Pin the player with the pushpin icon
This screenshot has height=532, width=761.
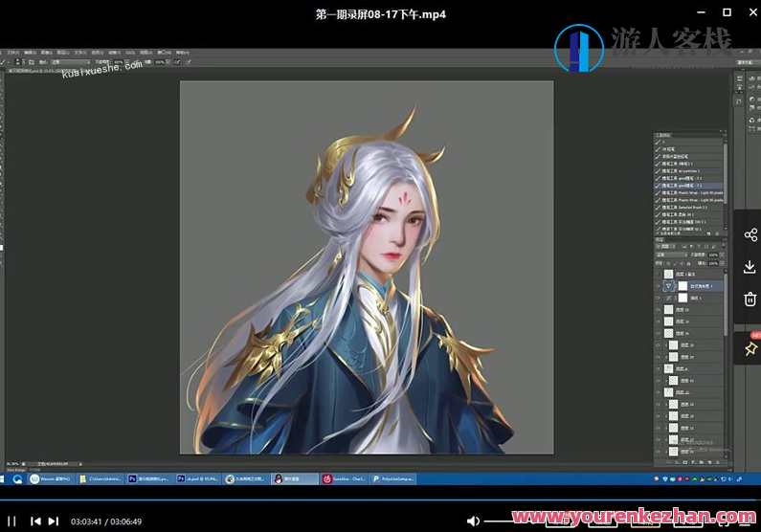pos(750,348)
